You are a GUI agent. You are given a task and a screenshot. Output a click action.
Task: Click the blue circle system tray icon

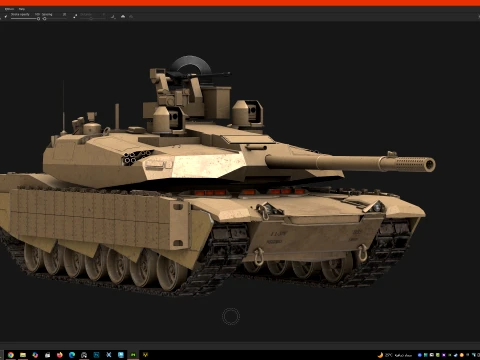point(420,355)
